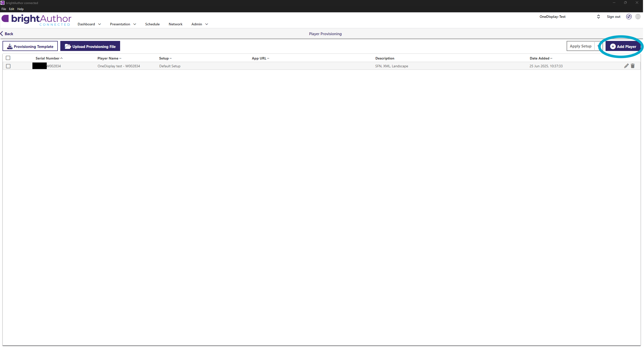The image size is (644, 349).
Task: Open the File menu
Action: [x=4, y=9]
